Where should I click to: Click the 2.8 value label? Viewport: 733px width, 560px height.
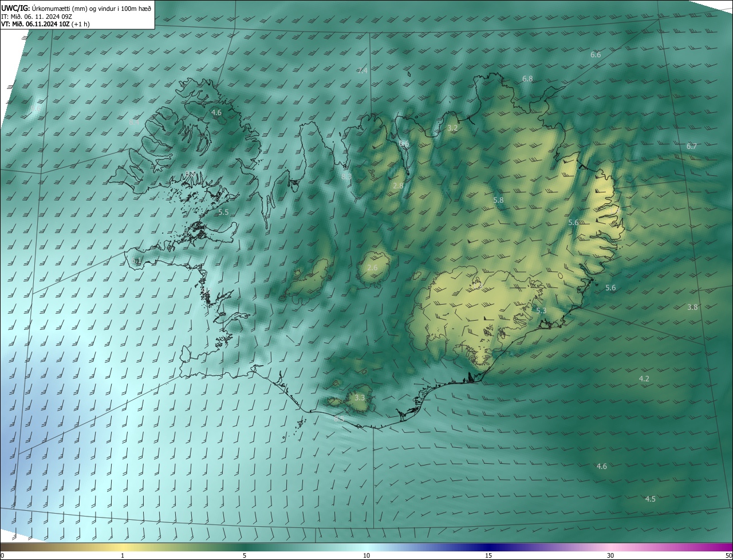(399, 186)
